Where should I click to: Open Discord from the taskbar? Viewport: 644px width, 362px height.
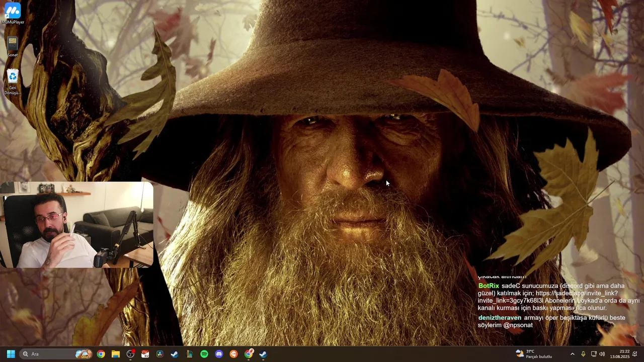[x=219, y=354]
